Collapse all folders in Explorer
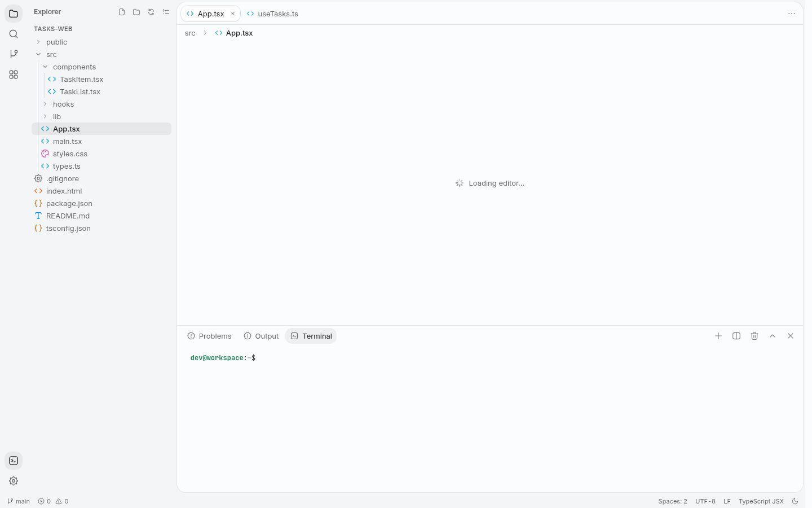Viewport: 812px width, 508px height. click(166, 12)
